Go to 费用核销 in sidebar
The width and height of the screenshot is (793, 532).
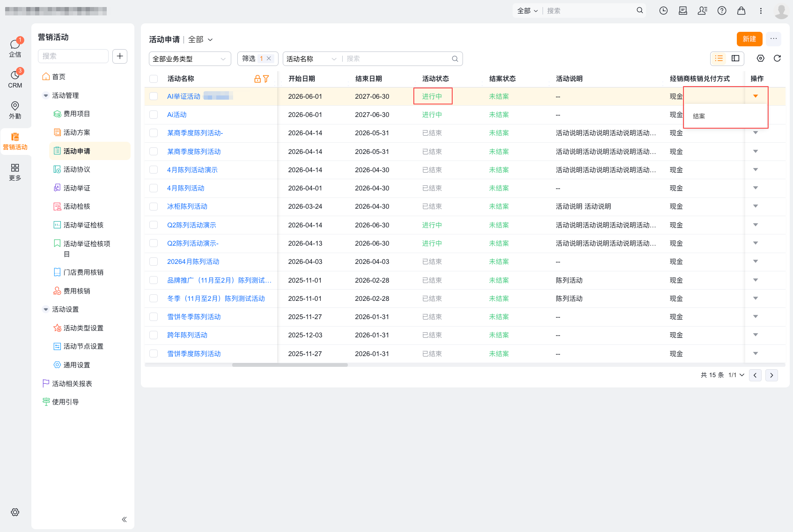tap(77, 291)
